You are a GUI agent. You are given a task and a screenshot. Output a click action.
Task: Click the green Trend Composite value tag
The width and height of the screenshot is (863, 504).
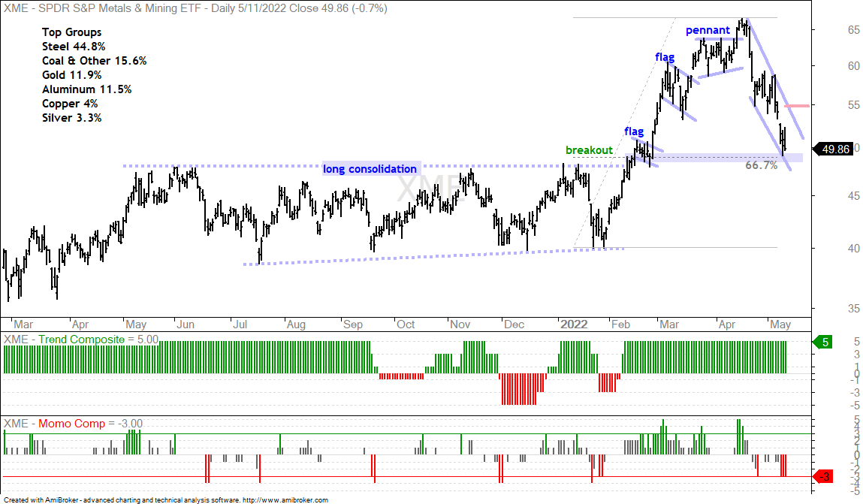click(x=822, y=343)
